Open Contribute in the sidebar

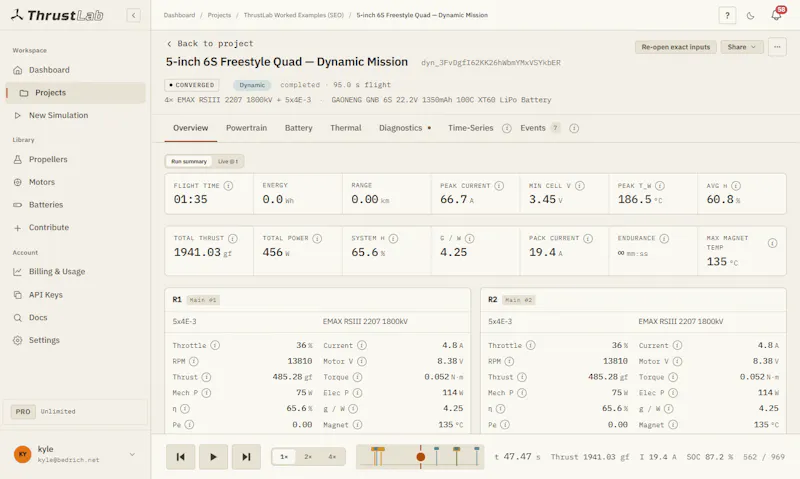coord(75,228)
